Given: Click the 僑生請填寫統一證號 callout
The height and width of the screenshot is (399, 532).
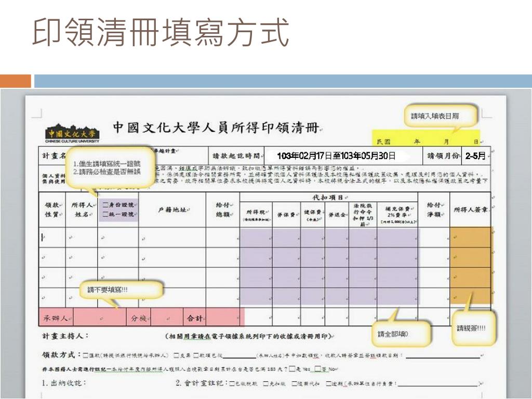Looking at the screenshot, I should pyautogui.click(x=111, y=167).
